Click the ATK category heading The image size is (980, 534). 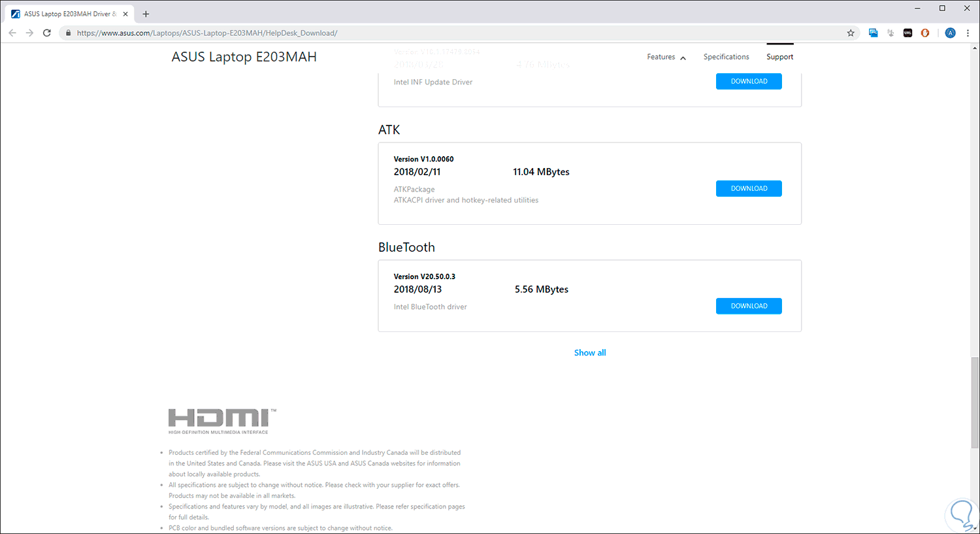click(389, 129)
